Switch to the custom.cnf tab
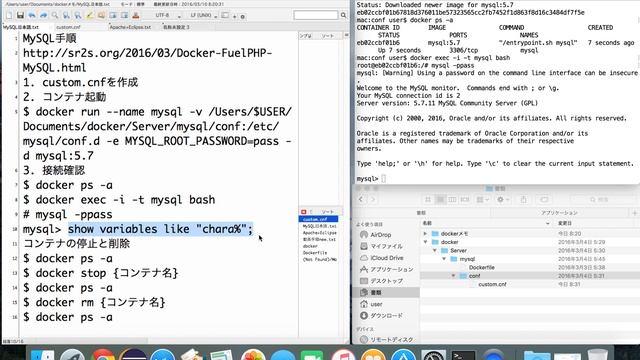The width and height of the screenshot is (640, 360). 69,27
